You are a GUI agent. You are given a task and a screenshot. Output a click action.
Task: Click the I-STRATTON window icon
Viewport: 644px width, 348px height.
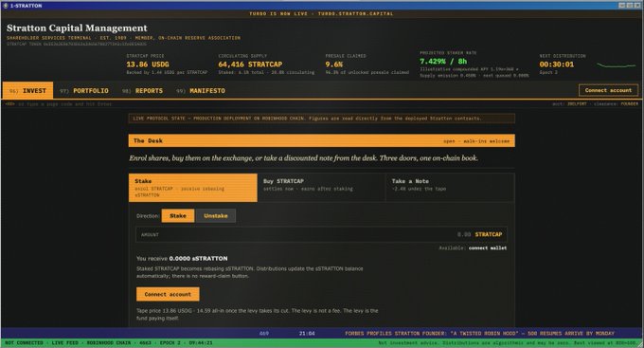point(5,6)
